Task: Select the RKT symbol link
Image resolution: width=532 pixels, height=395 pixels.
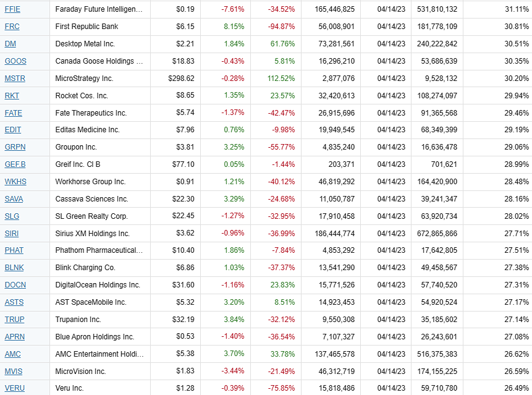Action: click(x=12, y=96)
